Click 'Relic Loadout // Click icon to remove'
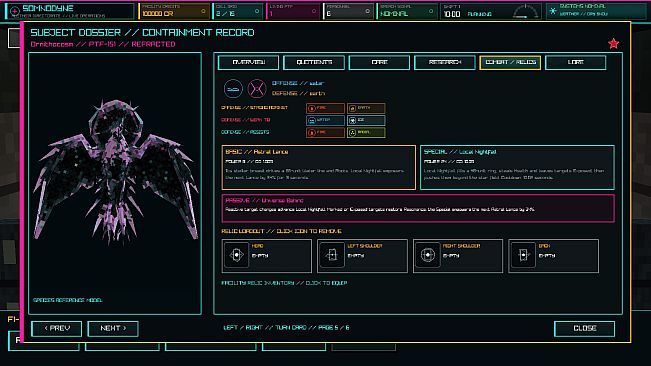 pos(281,231)
